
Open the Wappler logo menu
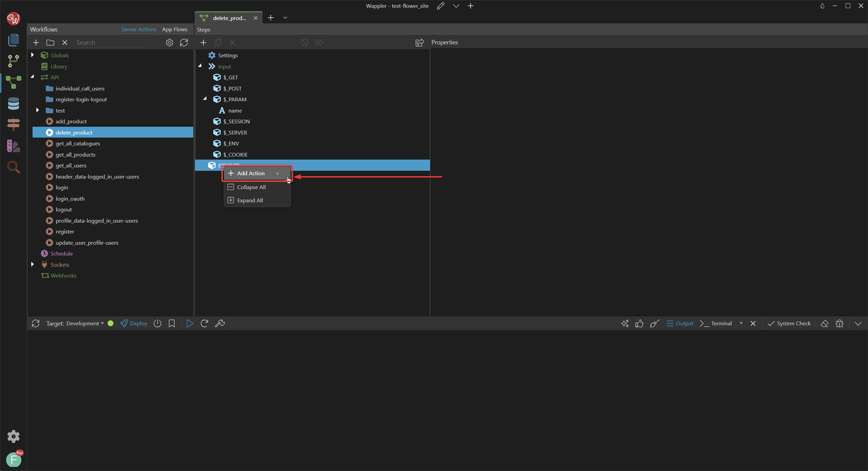[x=13, y=19]
